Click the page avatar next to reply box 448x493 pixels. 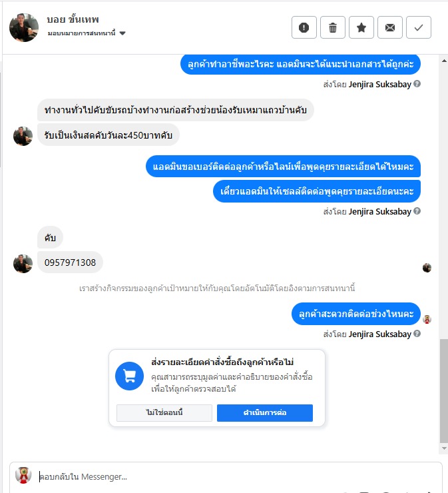click(x=23, y=475)
